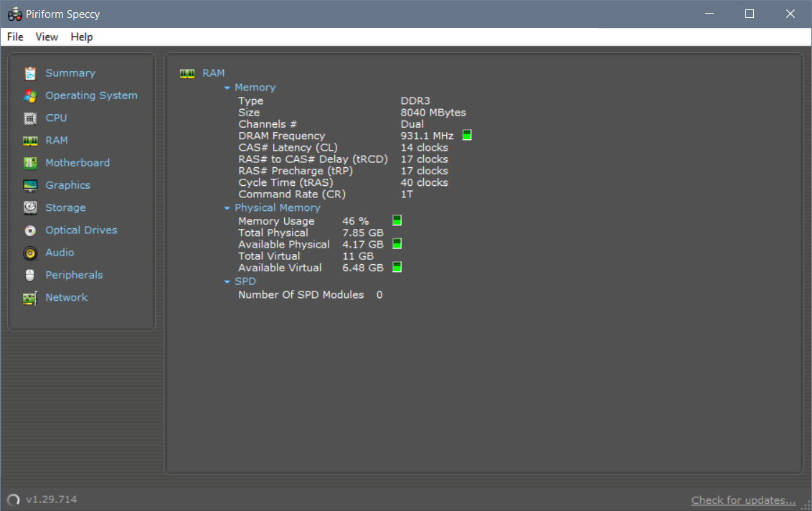Select the 14 clocks CAS latency value
Screen dimensions: 812x511
[x=425, y=148]
